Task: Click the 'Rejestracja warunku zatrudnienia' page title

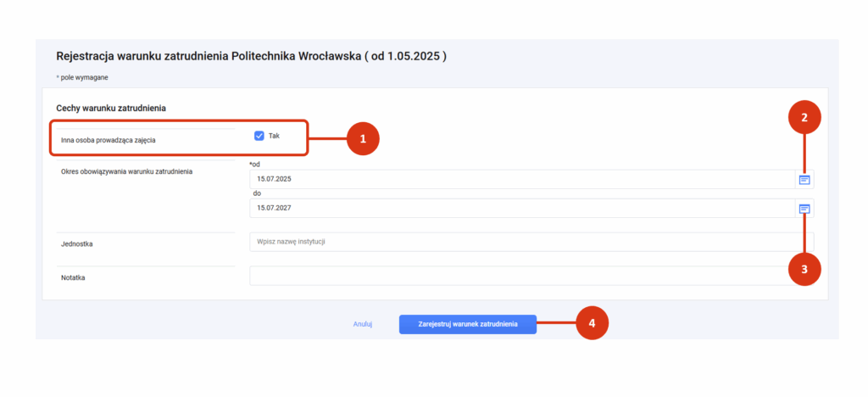Action: pos(251,57)
